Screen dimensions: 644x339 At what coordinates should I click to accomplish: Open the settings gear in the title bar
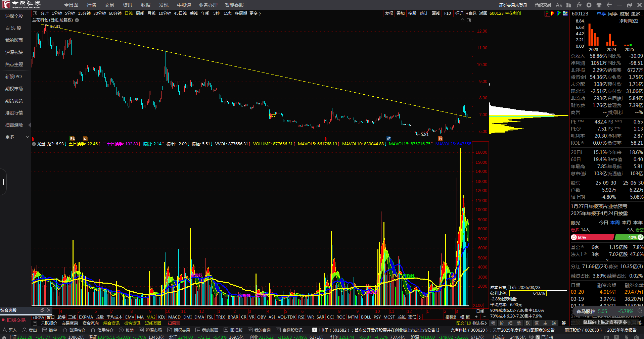click(x=589, y=5)
